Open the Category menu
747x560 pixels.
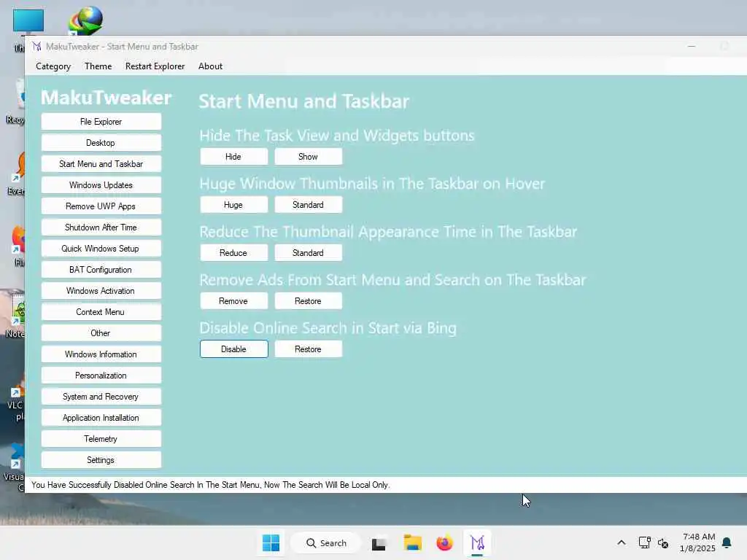[x=53, y=66]
